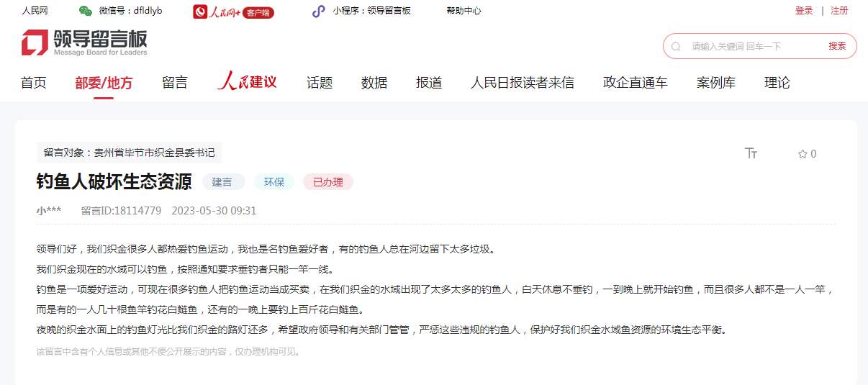This screenshot has height=385, width=868.
Task: Click the magnifier icon in search box
Action: [x=676, y=46]
